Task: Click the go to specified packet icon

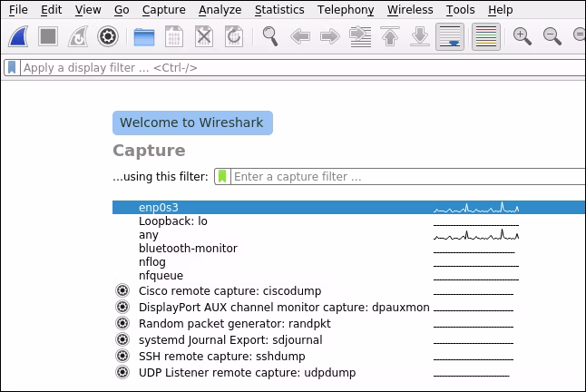Action: tap(360, 36)
